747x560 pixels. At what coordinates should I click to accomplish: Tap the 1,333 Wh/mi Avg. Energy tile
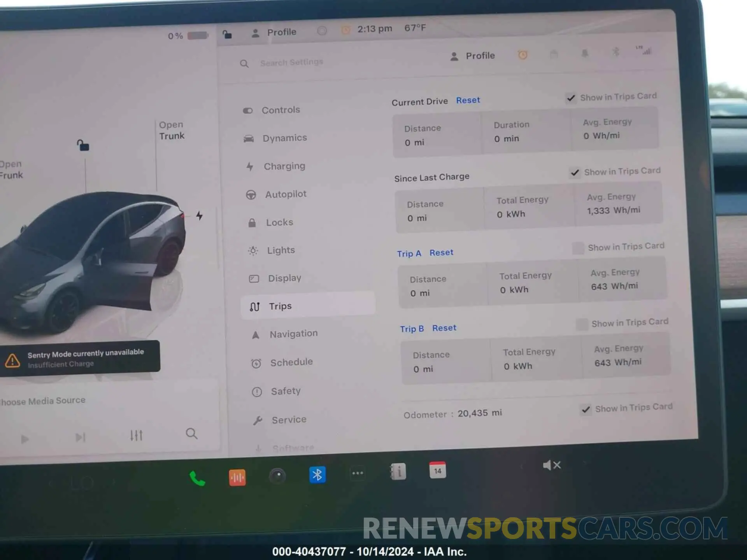618,203
